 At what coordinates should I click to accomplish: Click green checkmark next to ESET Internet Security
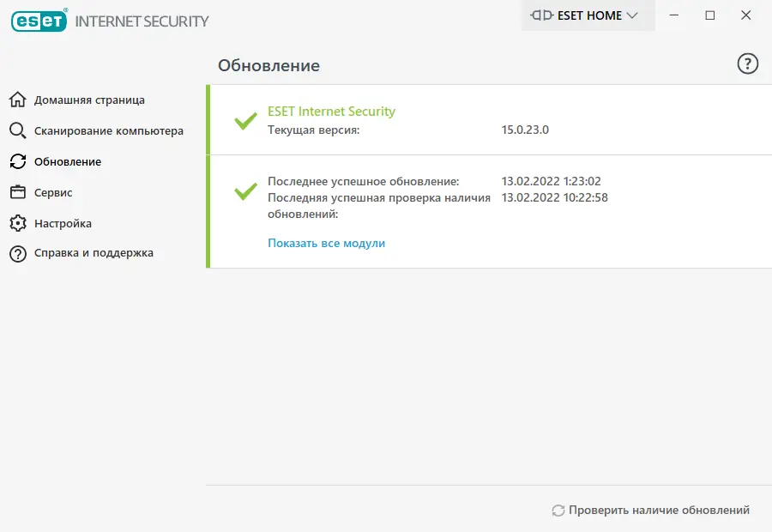pyautogui.click(x=246, y=121)
